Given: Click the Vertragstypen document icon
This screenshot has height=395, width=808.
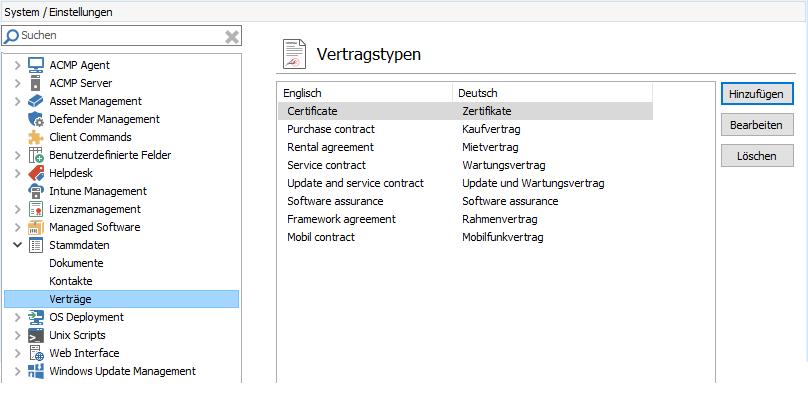Looking at the screenshot, I should tap(294, 54).
